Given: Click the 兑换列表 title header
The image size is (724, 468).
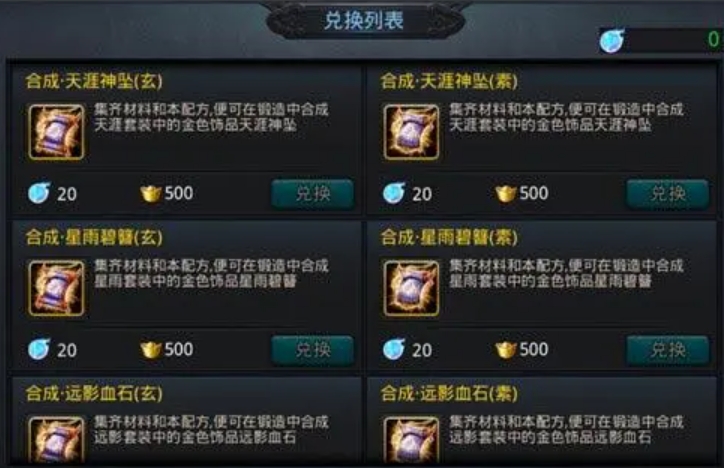Looking at the screenshot, I should [364, 21].
